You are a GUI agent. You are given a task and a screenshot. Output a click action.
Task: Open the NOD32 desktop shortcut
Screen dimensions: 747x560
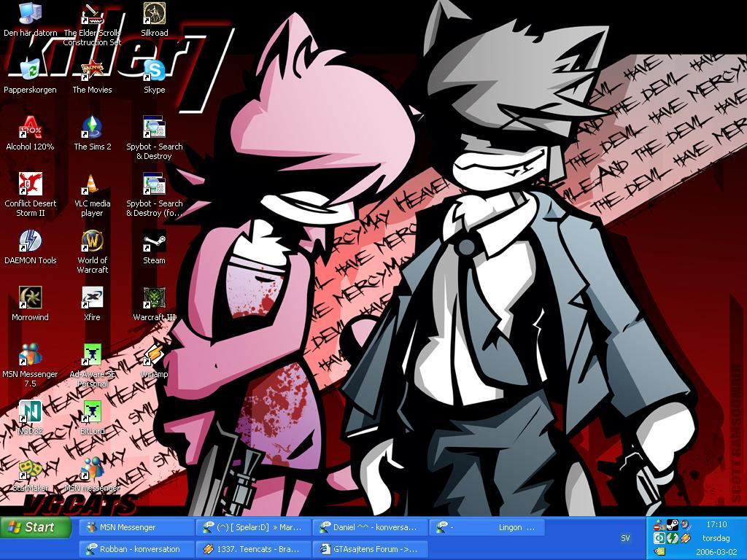pyautogui.click(x=31, y=418)
